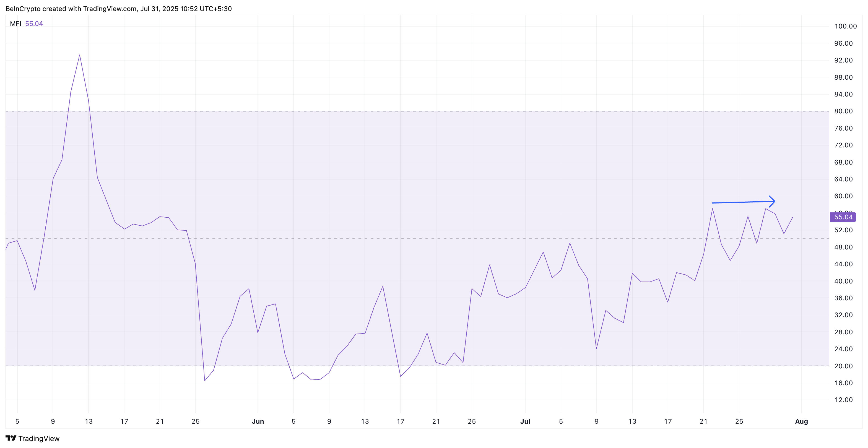
Task: Click the BeInCrypto attribution header text
Action: click(x=119, y=9)
